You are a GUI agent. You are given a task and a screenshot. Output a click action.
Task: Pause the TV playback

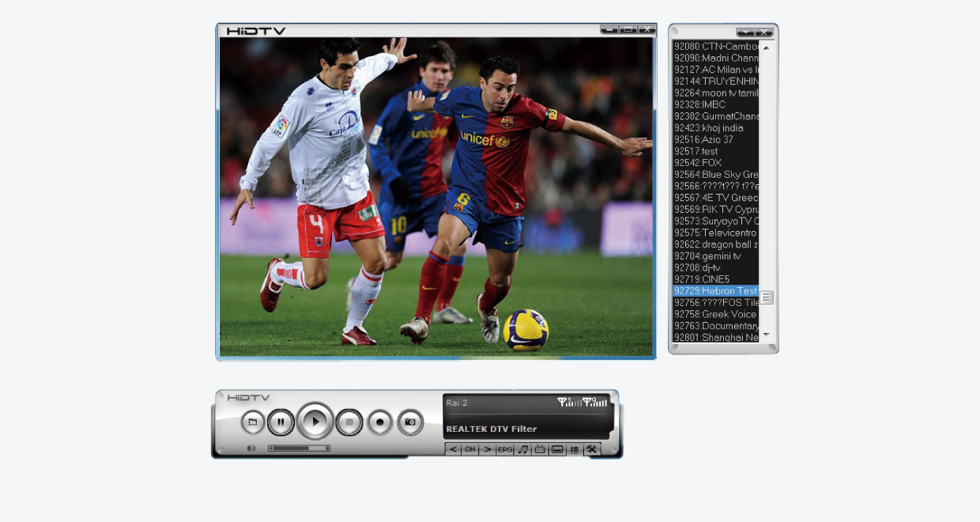point(281,422)
